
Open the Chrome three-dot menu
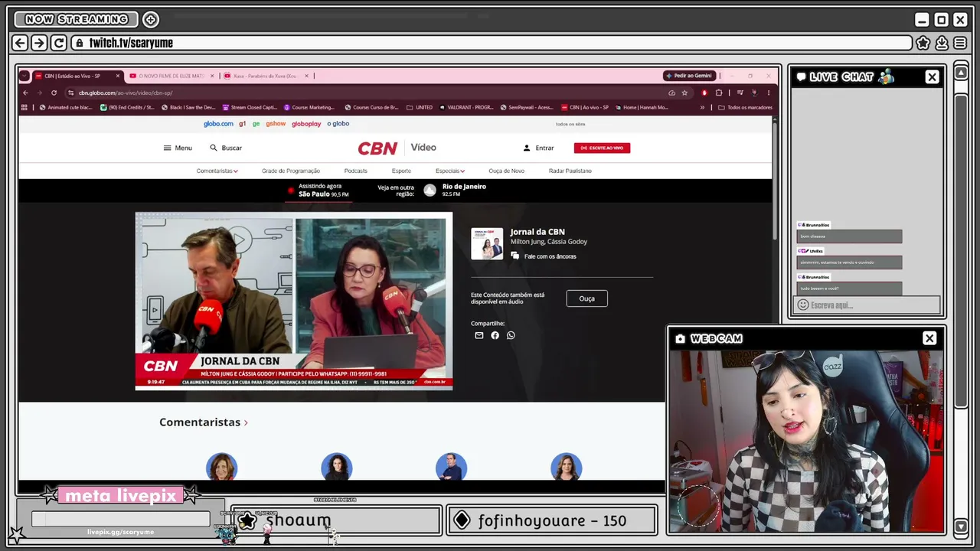click(769, 93)
